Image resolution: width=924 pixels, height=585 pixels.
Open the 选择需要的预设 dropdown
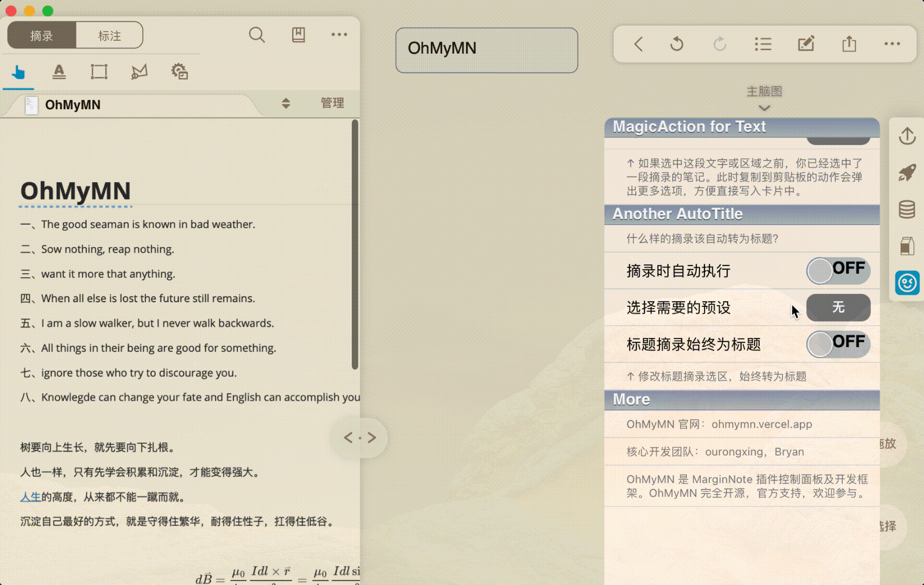click(x=838, y=307)
